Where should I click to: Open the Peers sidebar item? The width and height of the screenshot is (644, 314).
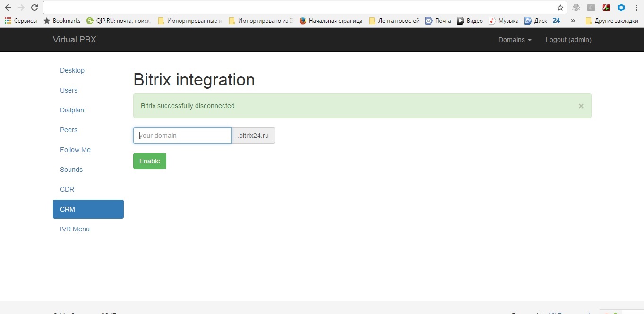tap(88, 130)
